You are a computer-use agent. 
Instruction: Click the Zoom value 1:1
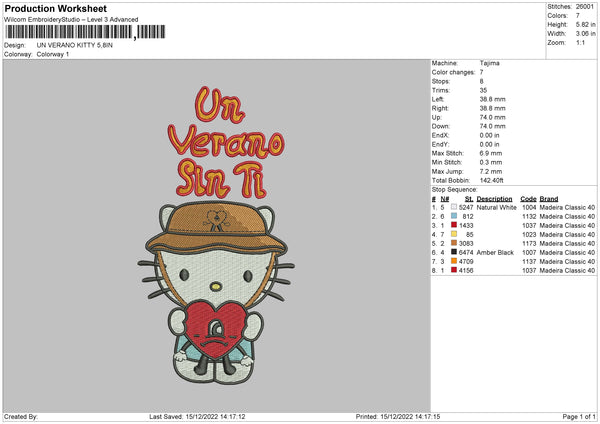point(580,42)
